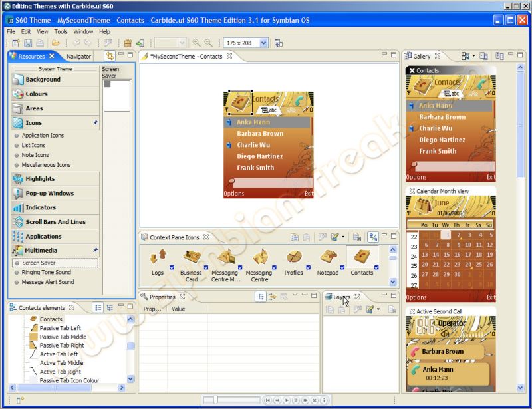This screenshot has height=409, width=532.
Task: Open the Edit menu
Action: point(26,31)
